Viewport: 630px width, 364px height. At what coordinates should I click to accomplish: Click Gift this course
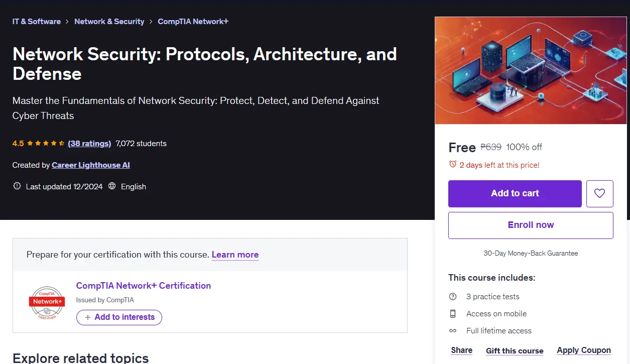coord(515,351)
